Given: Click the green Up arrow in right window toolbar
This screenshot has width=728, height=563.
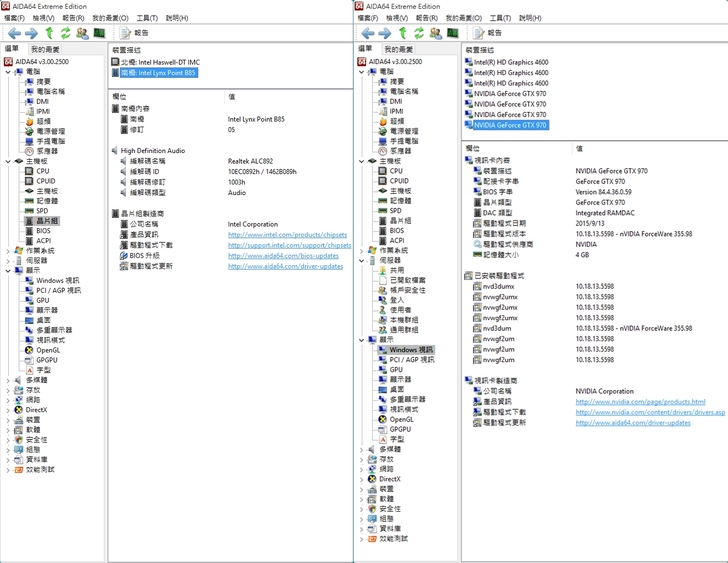Looking at the screenshot, I should pos(402,33).
